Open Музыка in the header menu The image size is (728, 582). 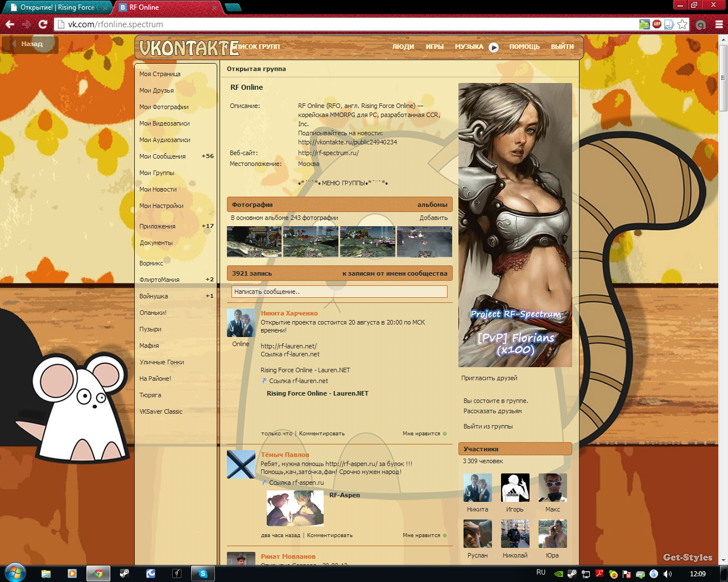[469, 47]
